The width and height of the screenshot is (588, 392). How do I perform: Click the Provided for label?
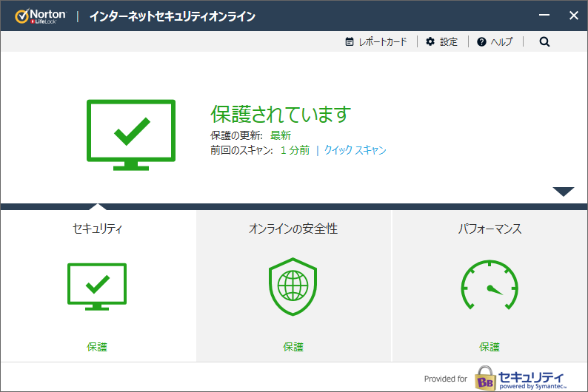446,379
